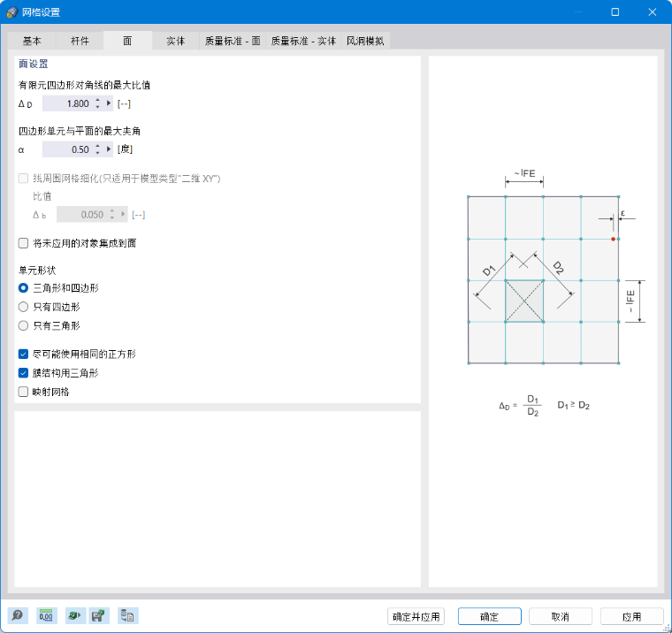Switch to the 风洞模拟 tab
This screenshot has width=672, height=633.
click(365, 41)
